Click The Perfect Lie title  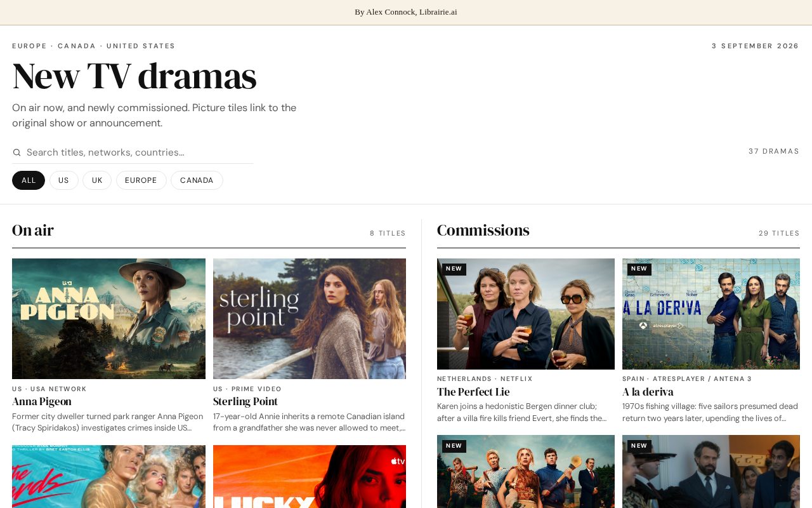point(473,392)
